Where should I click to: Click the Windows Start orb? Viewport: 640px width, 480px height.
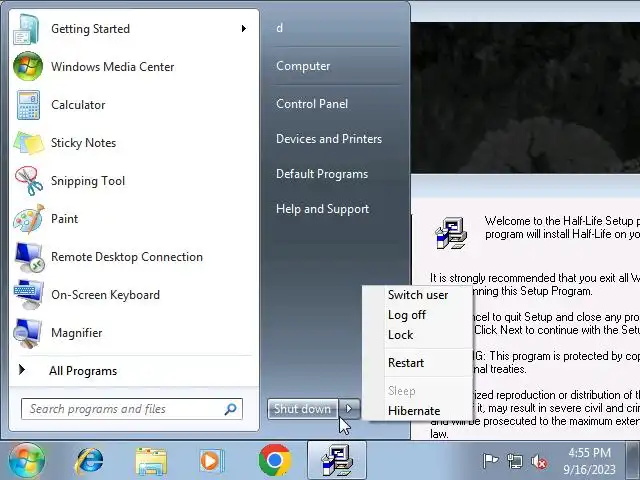tap(27, 461)
